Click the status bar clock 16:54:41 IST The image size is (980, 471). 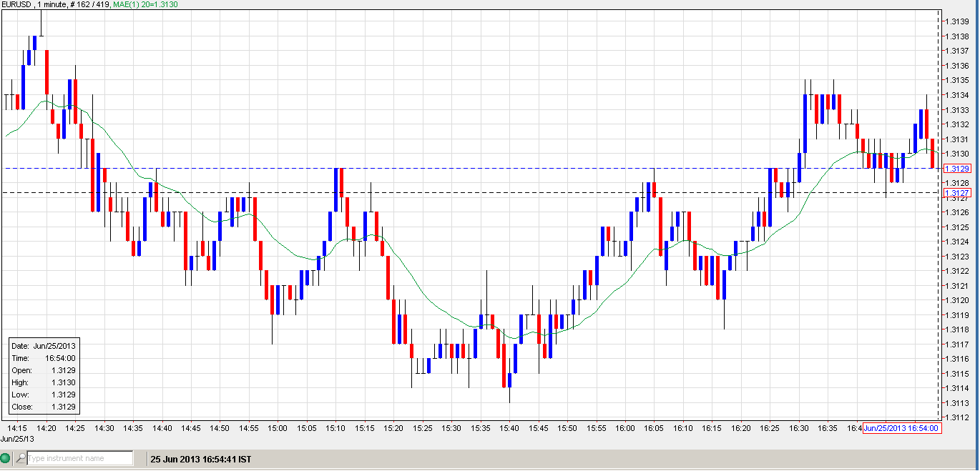pyautogui.click(x=200, y=459)
